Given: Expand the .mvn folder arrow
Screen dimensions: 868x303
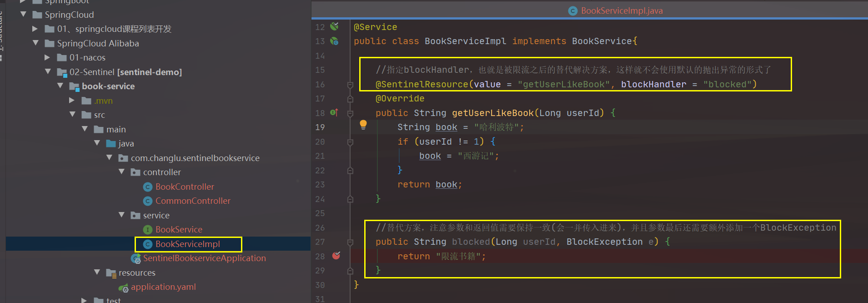Looking at the screenshot, I should tap(72, 100).
